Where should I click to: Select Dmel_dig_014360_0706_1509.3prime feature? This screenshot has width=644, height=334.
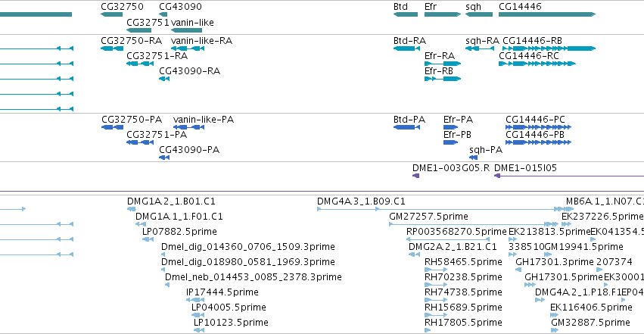pos(163,254)
